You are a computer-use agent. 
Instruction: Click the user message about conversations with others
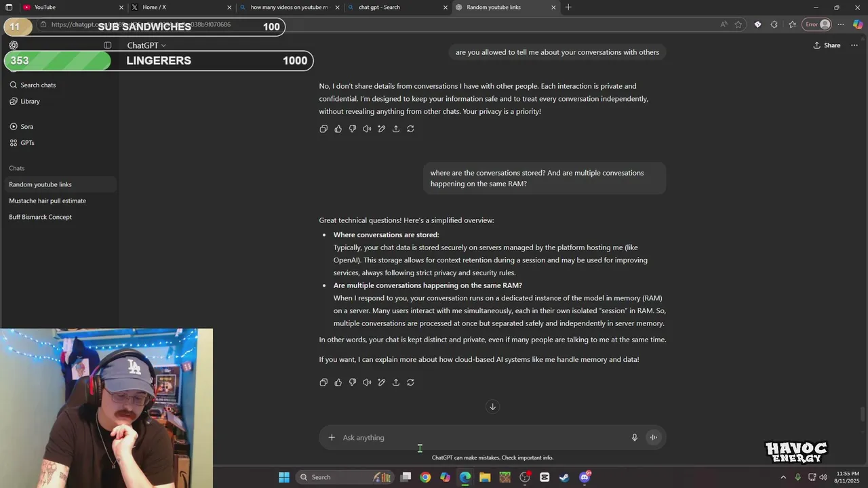(x=557, y=52)
